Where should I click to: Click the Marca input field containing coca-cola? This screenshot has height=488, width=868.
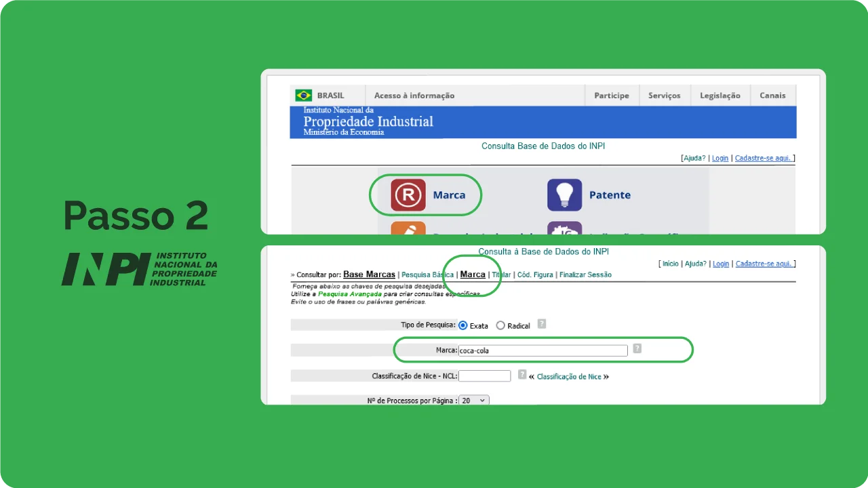(x=543, y=350)
